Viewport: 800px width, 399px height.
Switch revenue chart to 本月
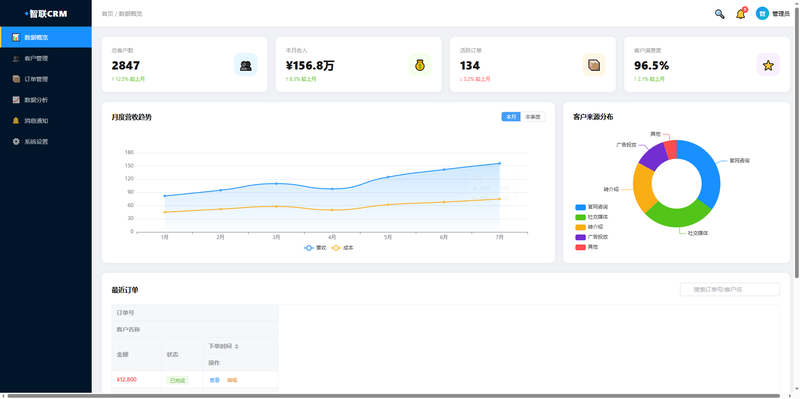(511, 117)
